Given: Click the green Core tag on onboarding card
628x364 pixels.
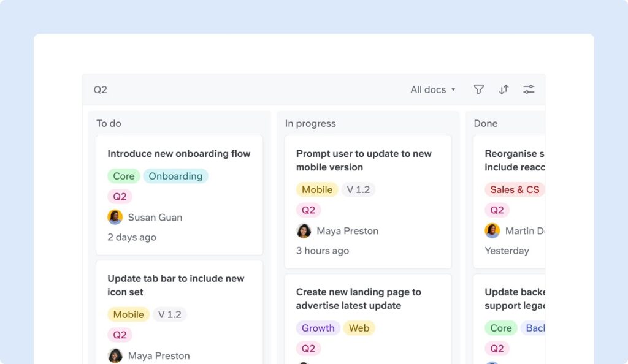Looking at the screenshot, I should 123,176.
